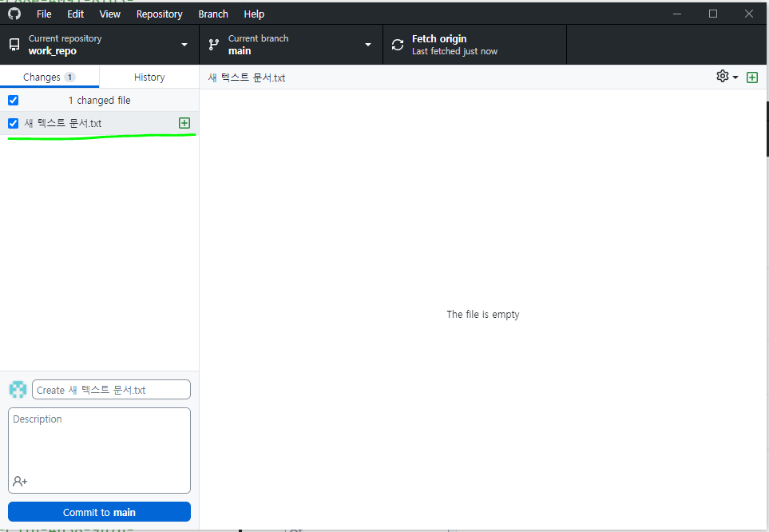
Task: Open the Repository menu
Action: tap(160, 14)
